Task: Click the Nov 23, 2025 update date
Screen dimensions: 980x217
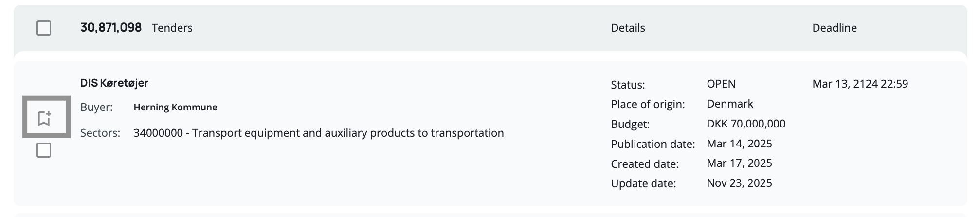Action: coord(739,183)
